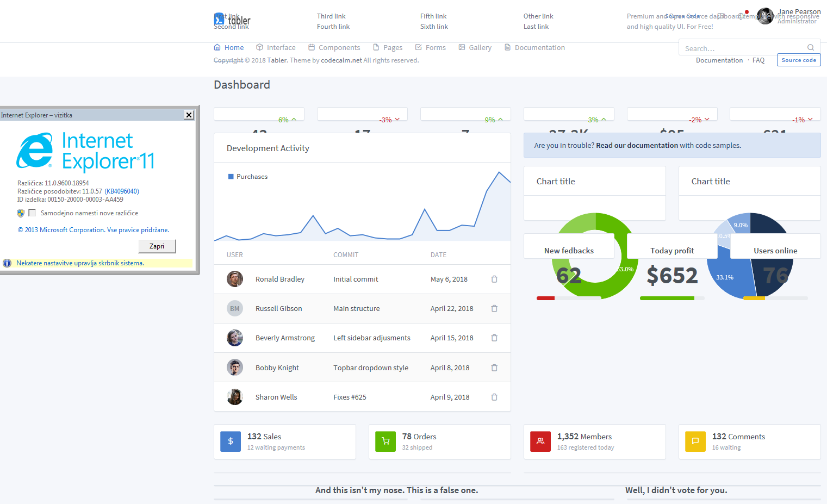Click the Zapri button

157,246
